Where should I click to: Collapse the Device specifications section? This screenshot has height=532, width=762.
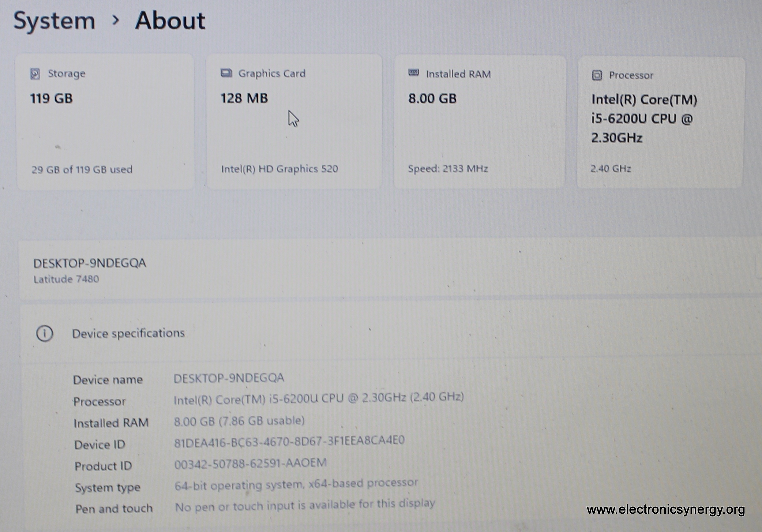coord(128,333)
